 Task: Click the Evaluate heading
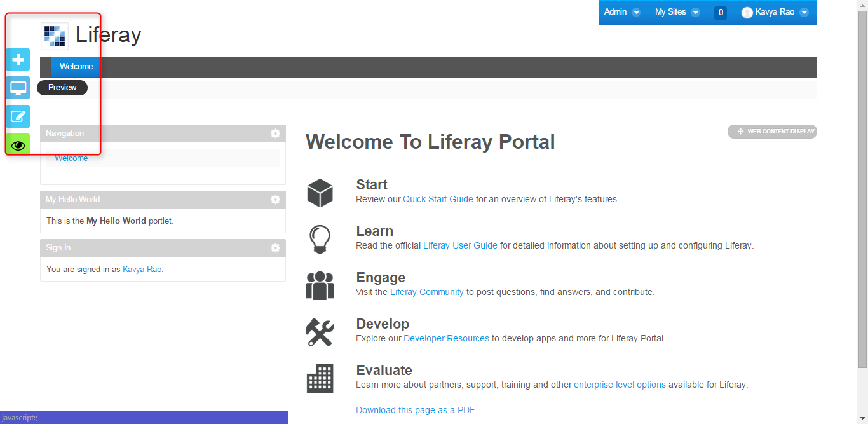384,371
